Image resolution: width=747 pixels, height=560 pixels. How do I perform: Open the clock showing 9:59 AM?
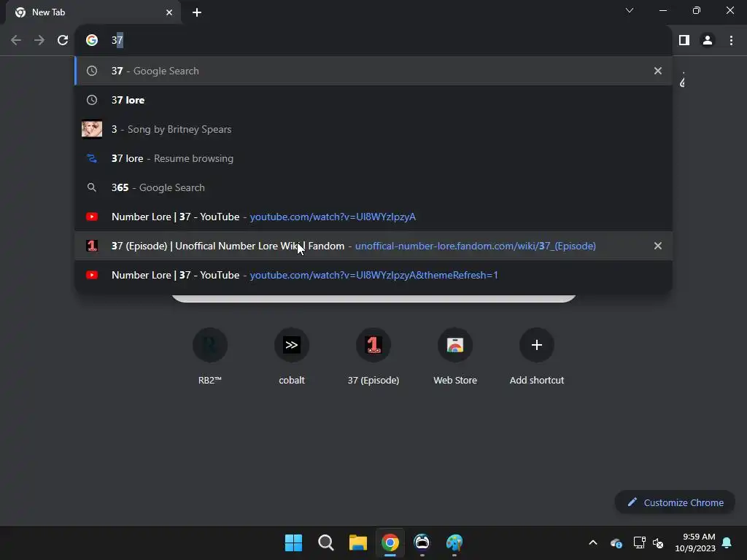(x=695, y=542)
